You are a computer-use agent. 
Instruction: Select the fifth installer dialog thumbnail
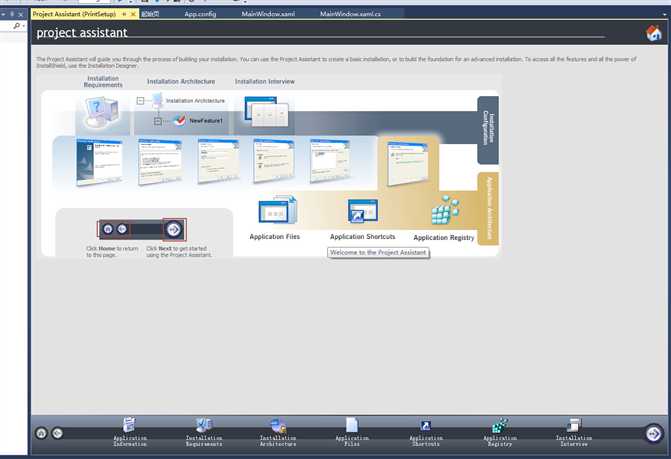click(330, 160)
